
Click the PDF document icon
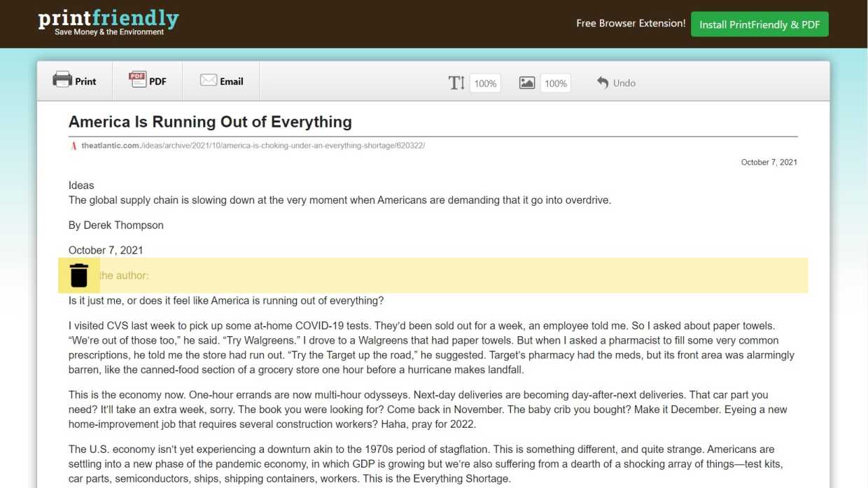click(137, 80)
